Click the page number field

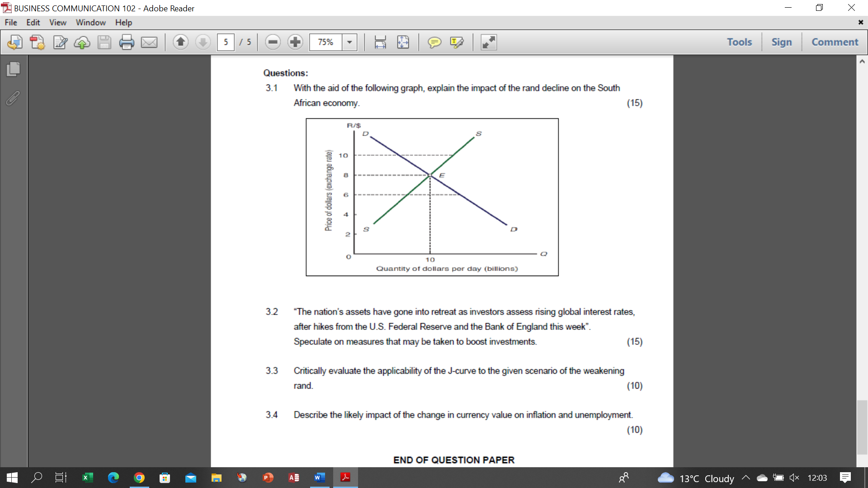pos(226,42)
